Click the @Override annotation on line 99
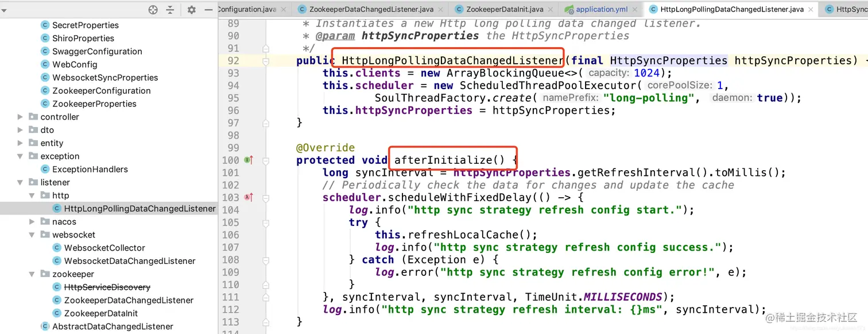 point(325,148)
